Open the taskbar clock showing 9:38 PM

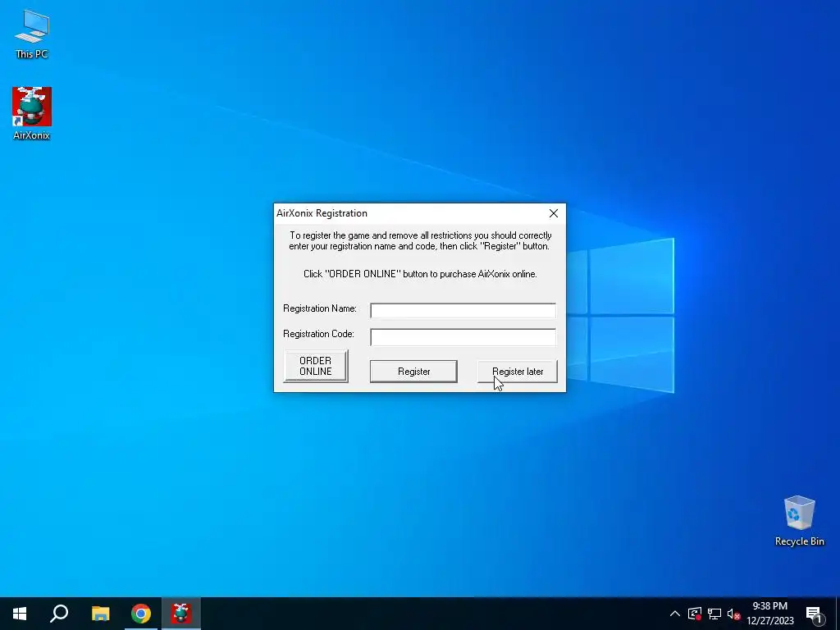point(769,614)
